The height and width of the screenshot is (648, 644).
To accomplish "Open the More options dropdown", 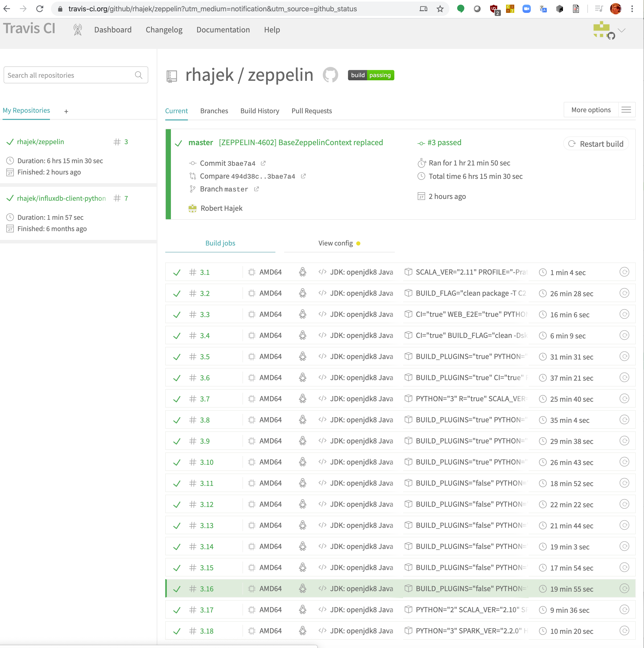I will click(x=591, y=110).
